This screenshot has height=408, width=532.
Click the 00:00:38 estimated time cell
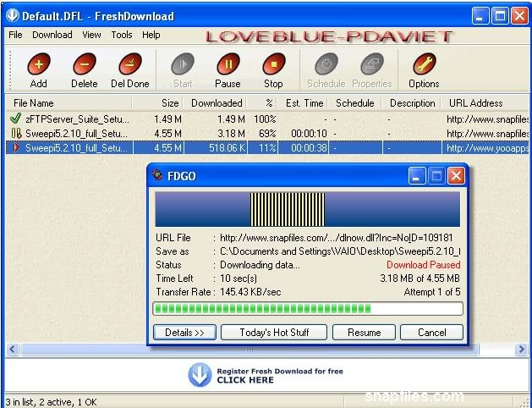(x=309, y=148)
